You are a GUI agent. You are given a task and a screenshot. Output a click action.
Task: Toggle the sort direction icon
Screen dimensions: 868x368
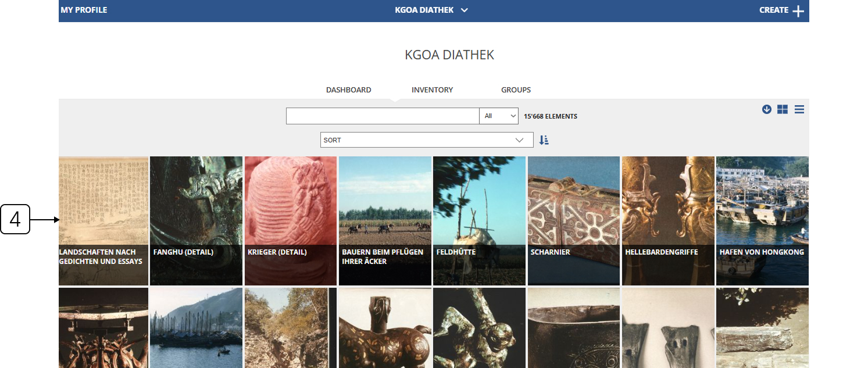[x=544, y=140]
